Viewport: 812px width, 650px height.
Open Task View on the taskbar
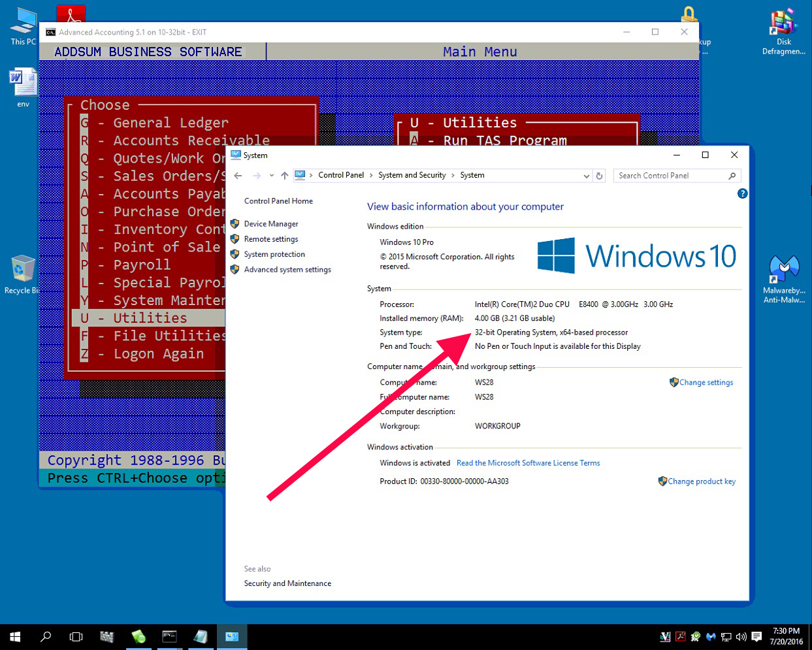[x=76, y=636]
